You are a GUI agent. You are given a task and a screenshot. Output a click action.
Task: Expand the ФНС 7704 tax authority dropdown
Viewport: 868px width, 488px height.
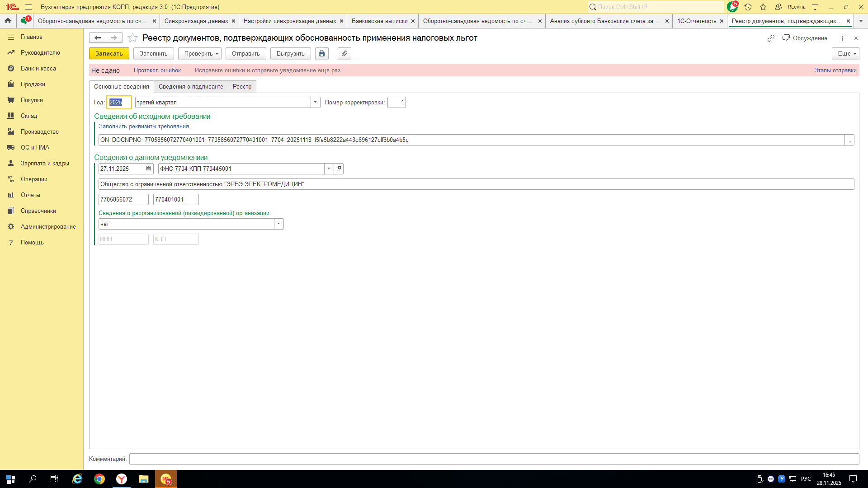(329, 169)
